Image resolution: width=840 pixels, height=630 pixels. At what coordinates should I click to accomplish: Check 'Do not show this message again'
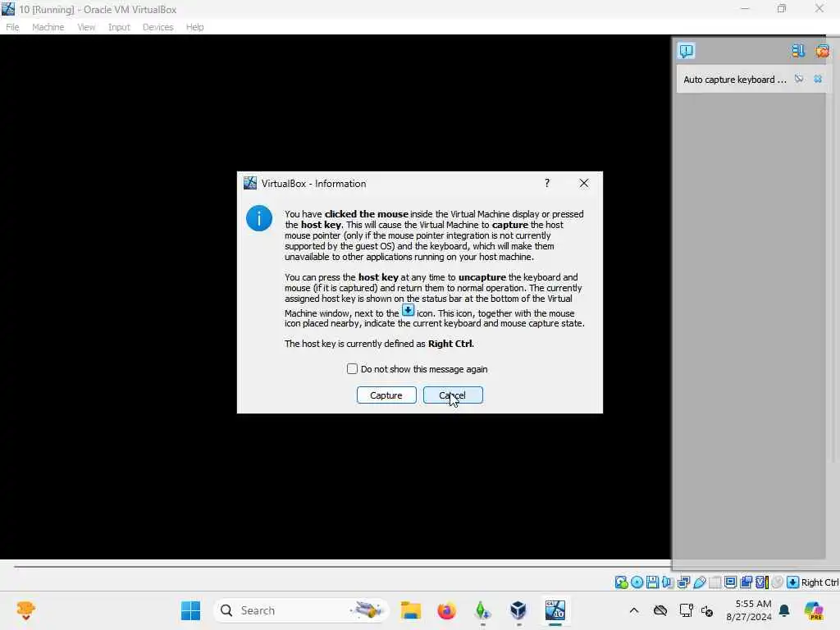pyautogui.click(x=352, y=368)
